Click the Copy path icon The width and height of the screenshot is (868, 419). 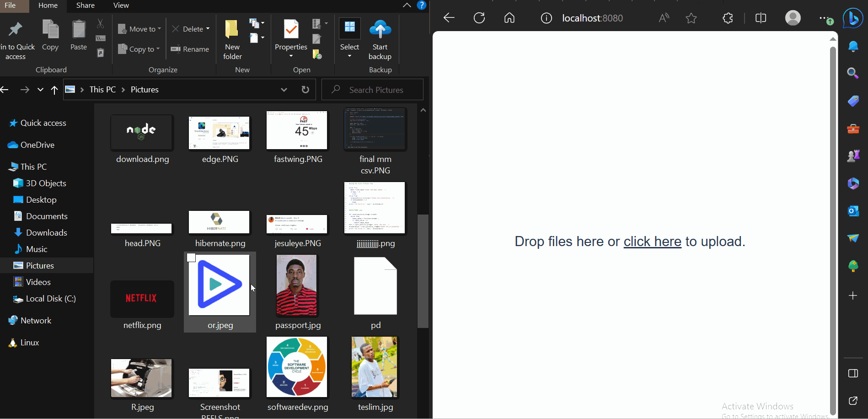[101, 38]
